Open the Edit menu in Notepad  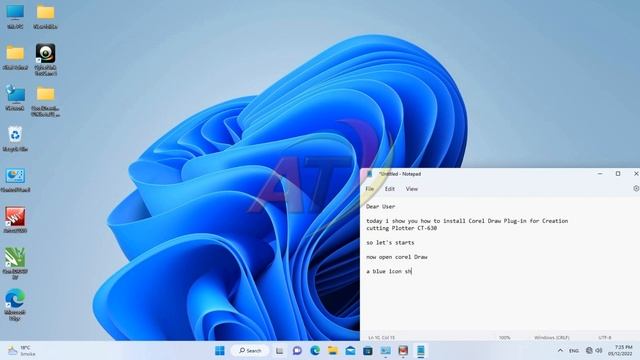390,189
